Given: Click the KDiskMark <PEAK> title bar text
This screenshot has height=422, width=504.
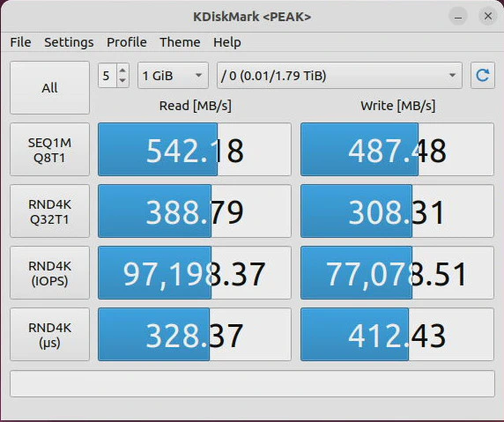Looking at the screenshot, I should pos(252,17).
